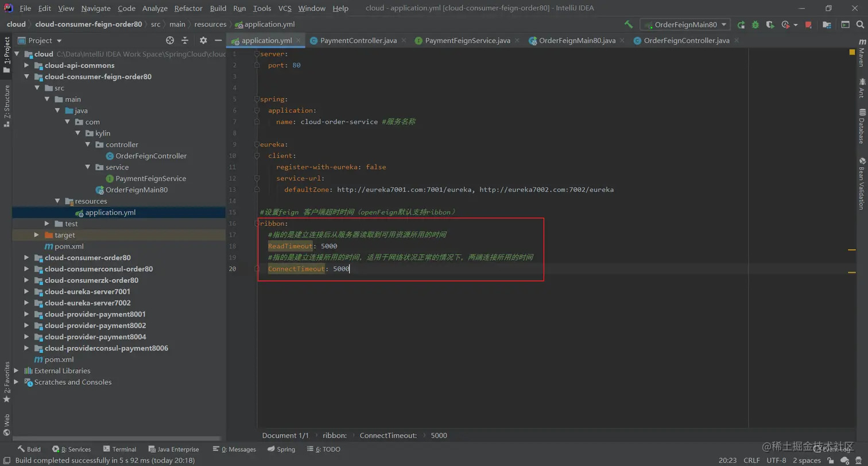868x466 pixels.
Task: Click the ribbon: breadcrumb in the editor footer
Action: coord(334,436)
